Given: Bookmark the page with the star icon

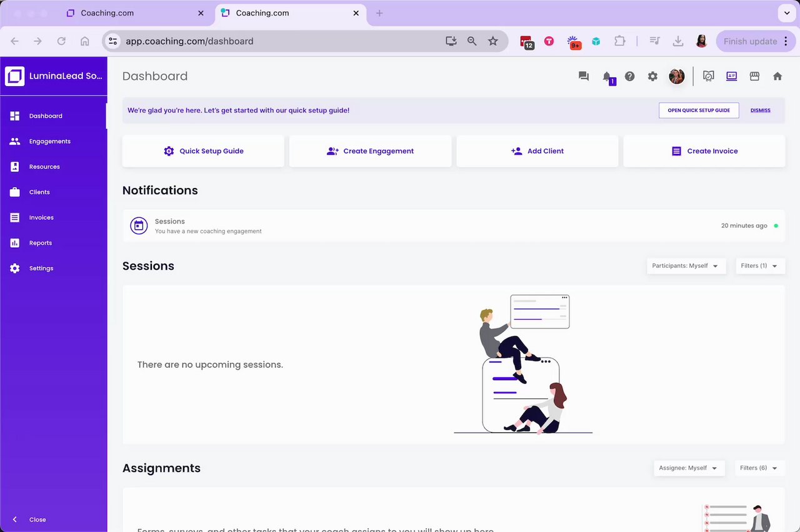Looking at the screenshot, I should (493, 41).
